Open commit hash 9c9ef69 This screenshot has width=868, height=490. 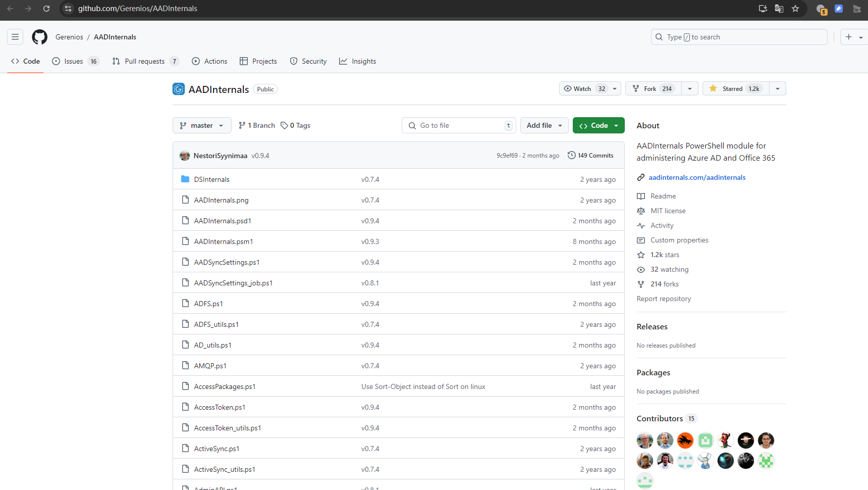coord(507,156)
